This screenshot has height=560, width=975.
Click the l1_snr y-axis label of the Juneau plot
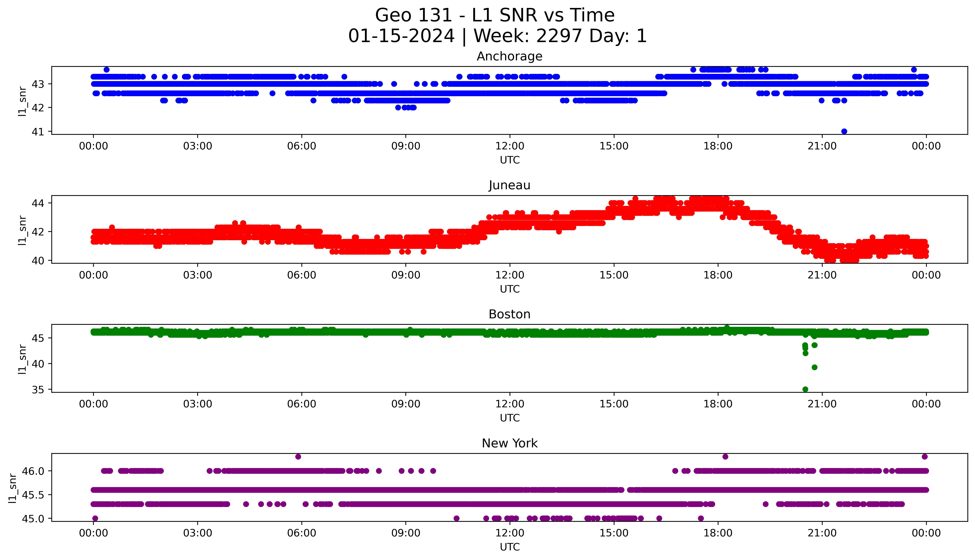22,230
